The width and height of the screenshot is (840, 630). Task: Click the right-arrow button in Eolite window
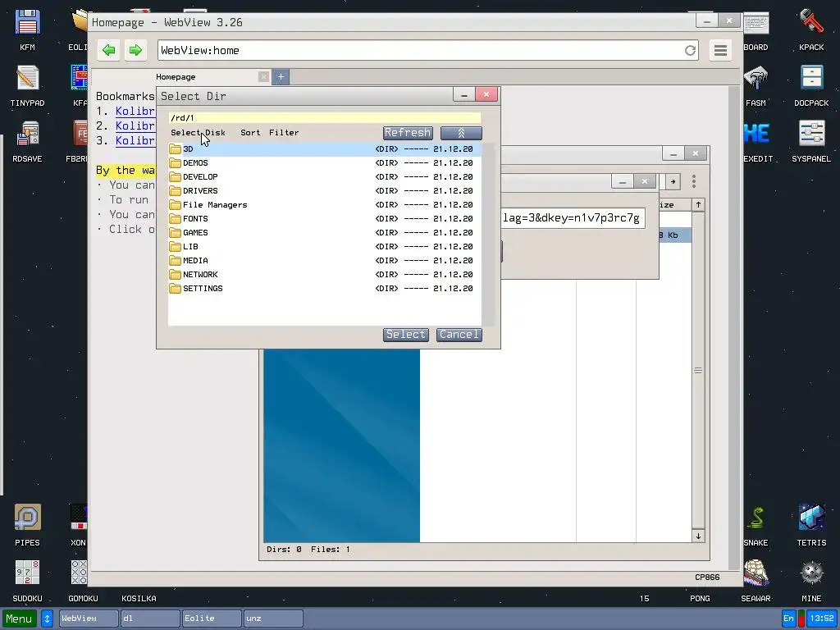tap(673, 181)
